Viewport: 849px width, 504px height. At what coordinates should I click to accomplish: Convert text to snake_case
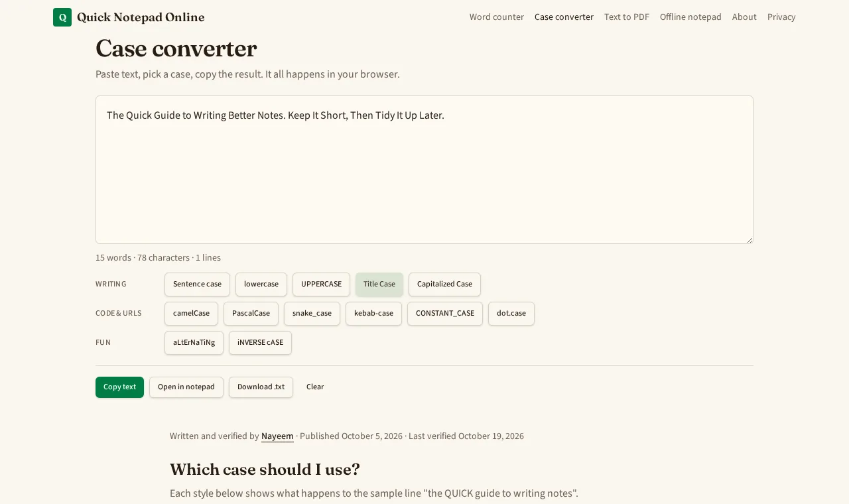312,314
